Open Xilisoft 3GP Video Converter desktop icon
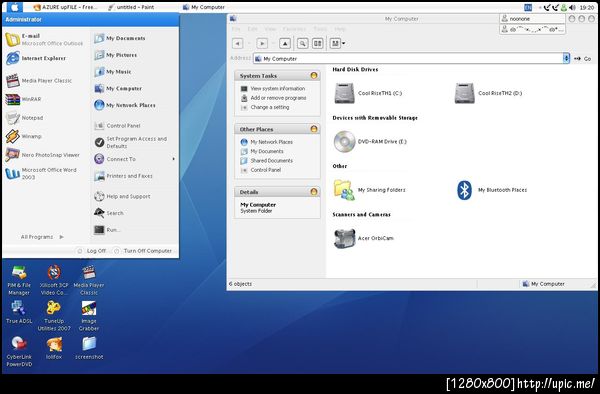 coord(54,280)
